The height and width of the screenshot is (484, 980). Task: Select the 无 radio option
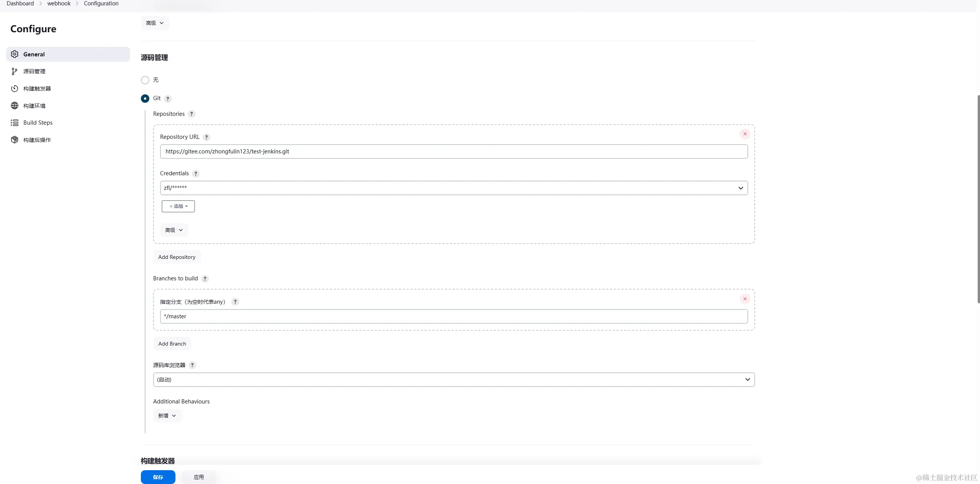(145, 80)
